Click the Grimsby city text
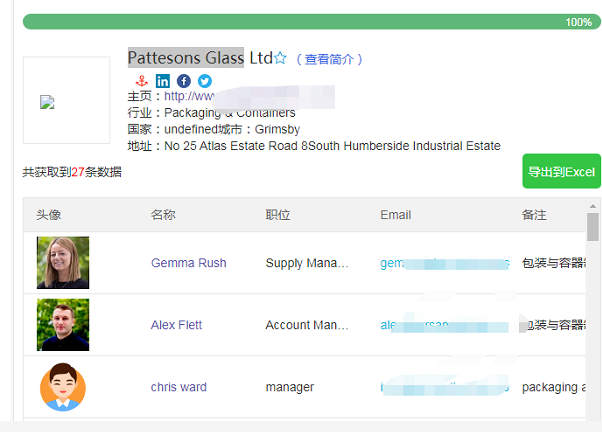 coord(277,129)
